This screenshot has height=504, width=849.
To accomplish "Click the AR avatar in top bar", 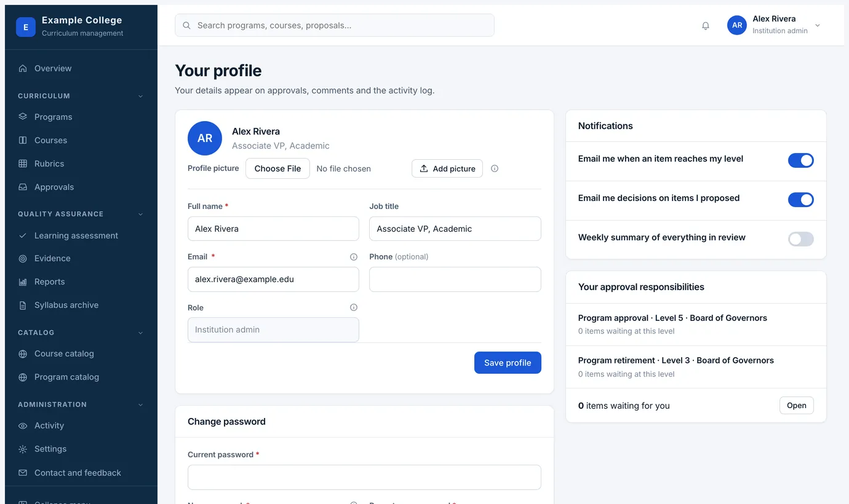I will [x=737, y=25].
